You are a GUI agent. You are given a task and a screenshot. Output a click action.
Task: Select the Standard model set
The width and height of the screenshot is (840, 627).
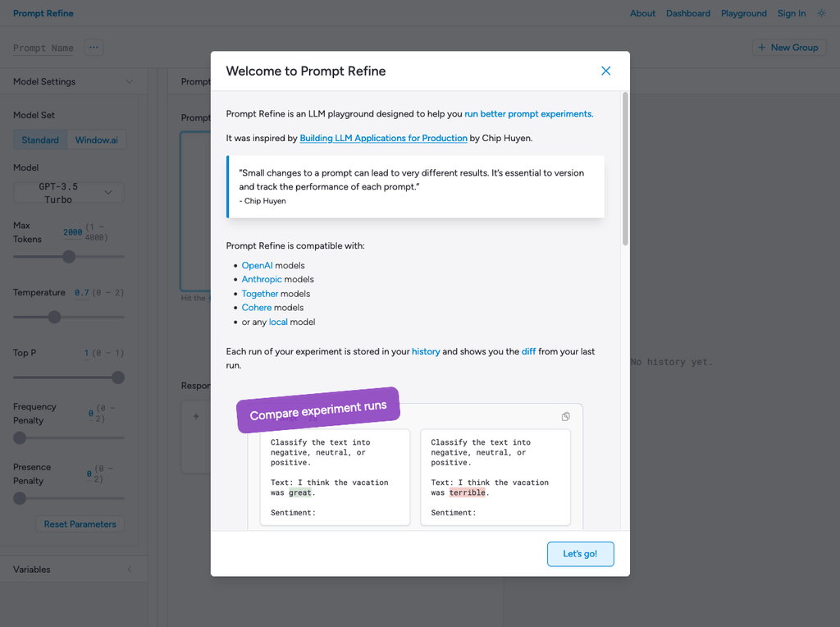pyautogui.click(x=40, y=140)
